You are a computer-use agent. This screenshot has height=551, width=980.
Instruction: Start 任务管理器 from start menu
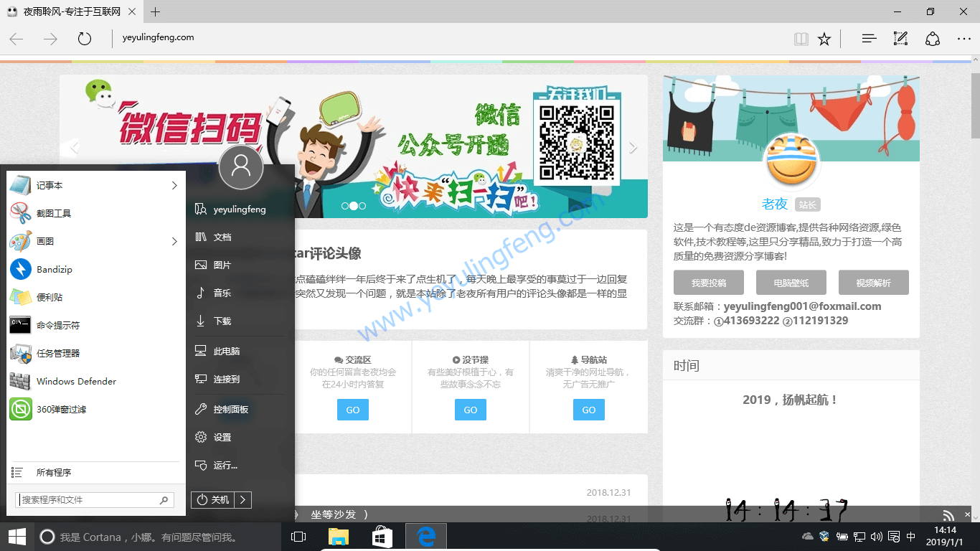coord(96,353)
